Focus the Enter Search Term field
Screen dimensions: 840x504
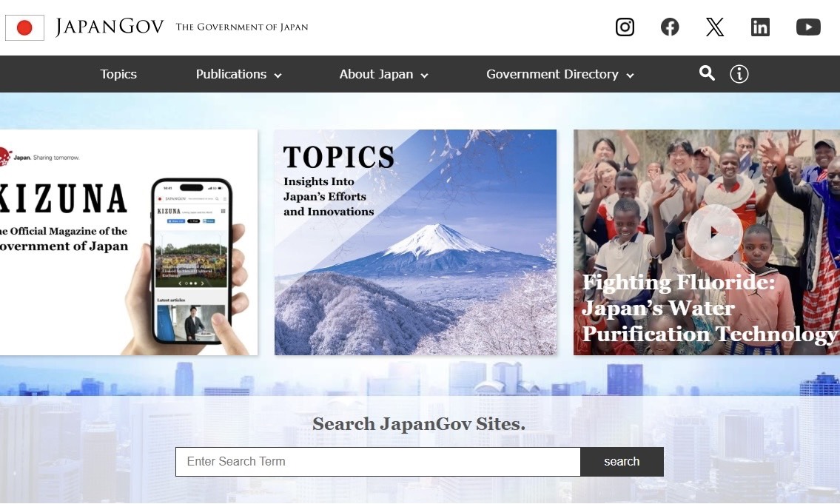point(377,462)
